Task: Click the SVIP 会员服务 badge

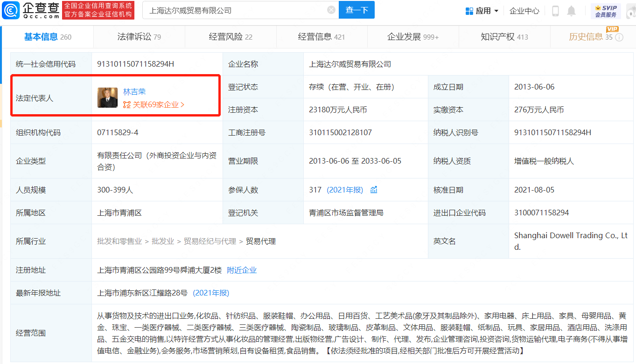Action: [606, 11]
